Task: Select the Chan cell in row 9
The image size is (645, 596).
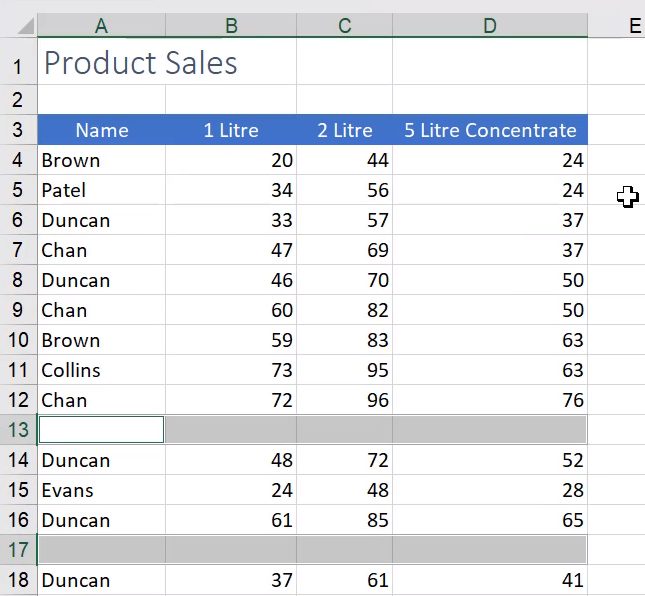Action: (102, 310)
